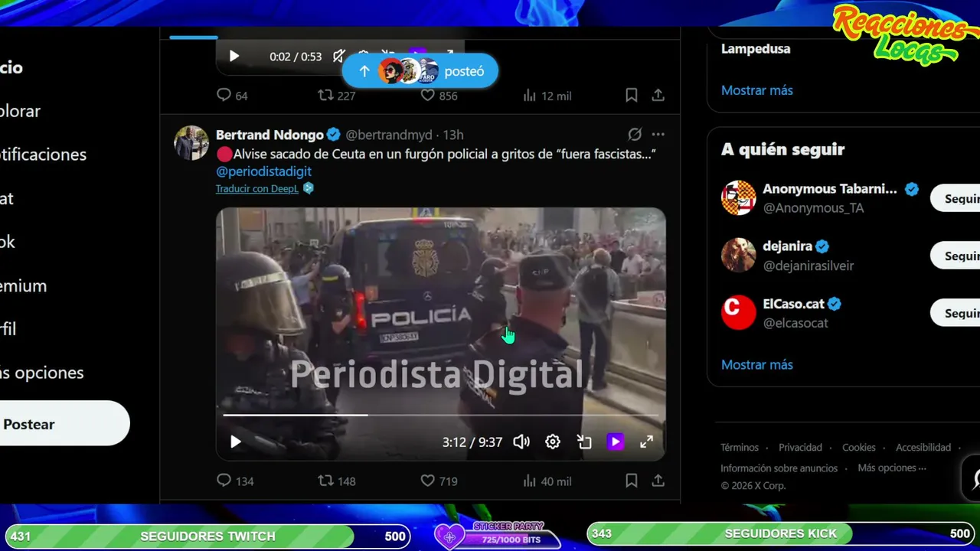
Task: Open the Bertrand Ndongo display name link
Action: (x=269, y=135)
